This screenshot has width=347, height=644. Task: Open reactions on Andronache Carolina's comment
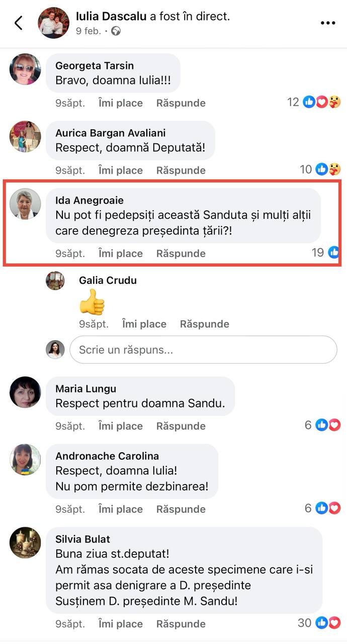point(323,508)
